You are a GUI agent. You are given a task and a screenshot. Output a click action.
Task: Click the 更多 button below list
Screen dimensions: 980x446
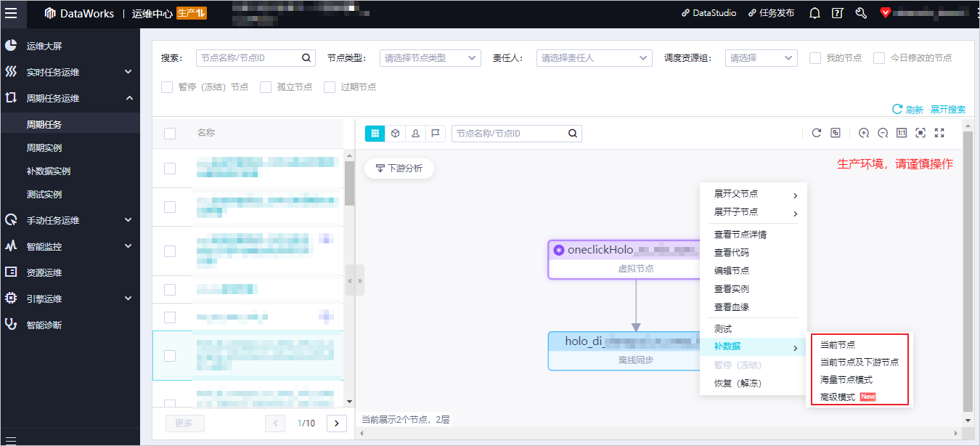point(185,423)
